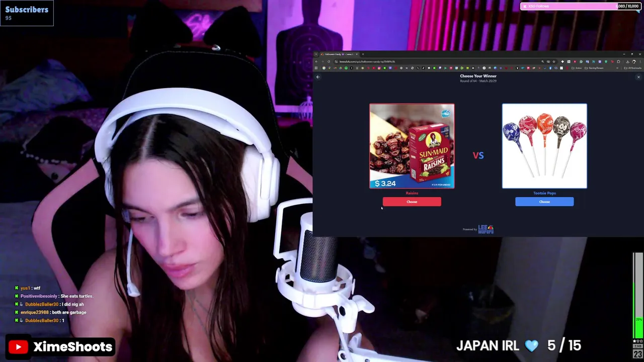Screen dimensions: 644x362
Task: Open the Spotify bookmark
Action: pos(346,68)
